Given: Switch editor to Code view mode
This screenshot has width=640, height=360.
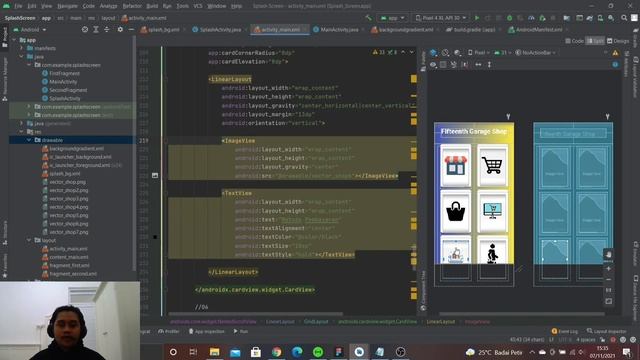Looking at the screenshot, I should [575, 41].
